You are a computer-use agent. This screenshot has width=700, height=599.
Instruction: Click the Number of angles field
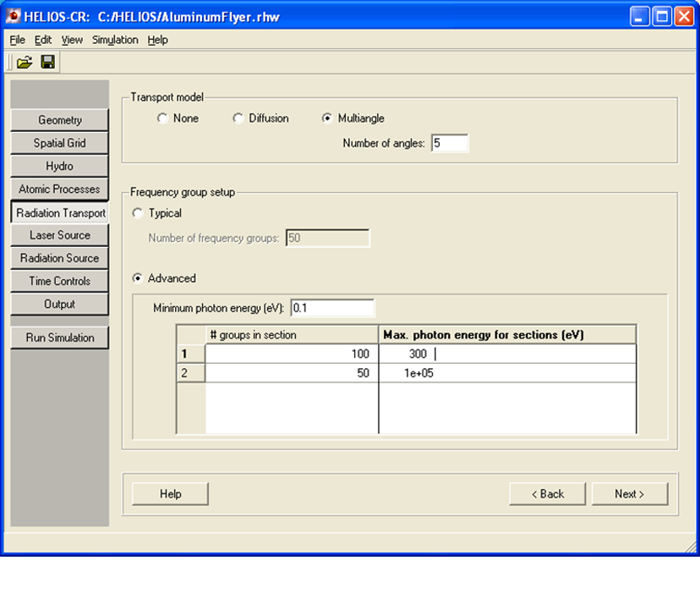pos(450,143)
